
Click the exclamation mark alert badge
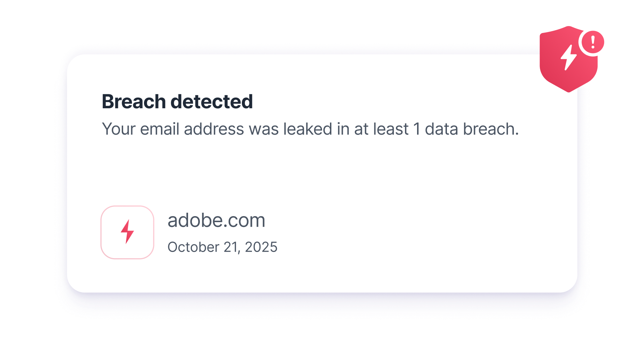593,42
